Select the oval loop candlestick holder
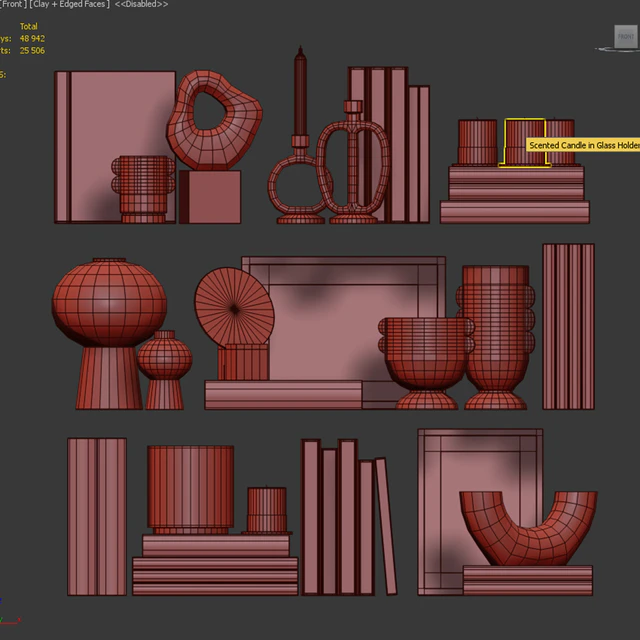 (353, 163)
